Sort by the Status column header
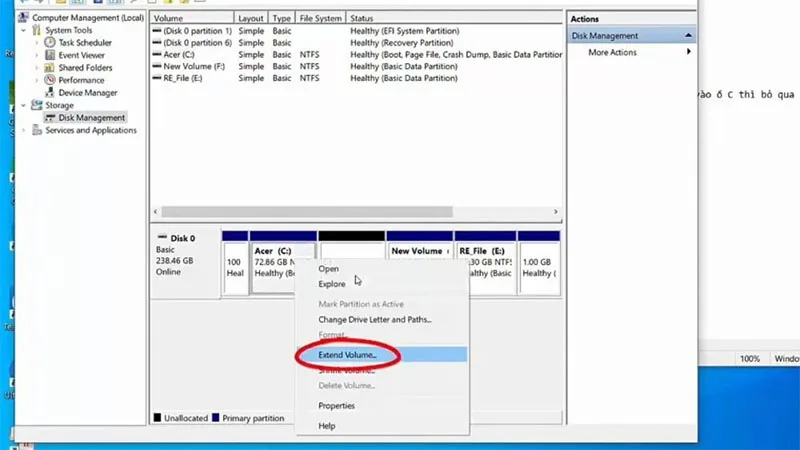 (x=454, y=18)
